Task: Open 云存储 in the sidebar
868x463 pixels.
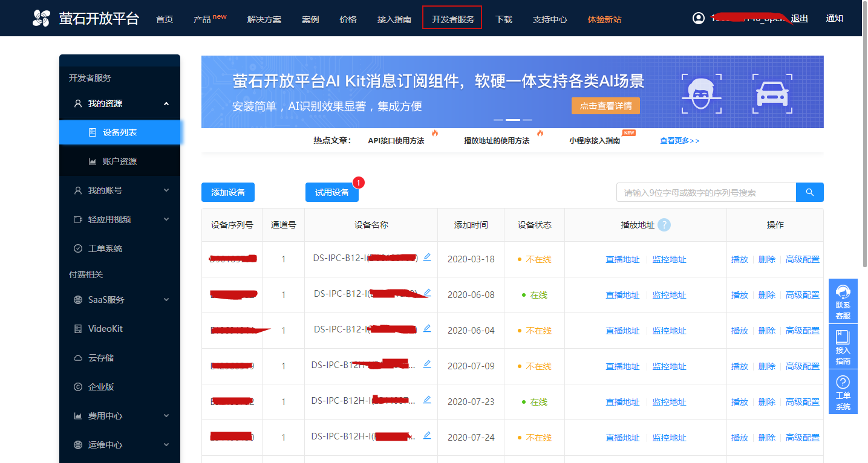Action: [x=120, y=358]
